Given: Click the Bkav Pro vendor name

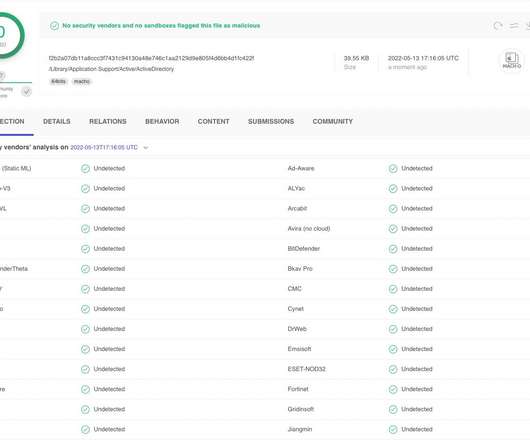Looking at the screenshot, I should coord(300,269).
